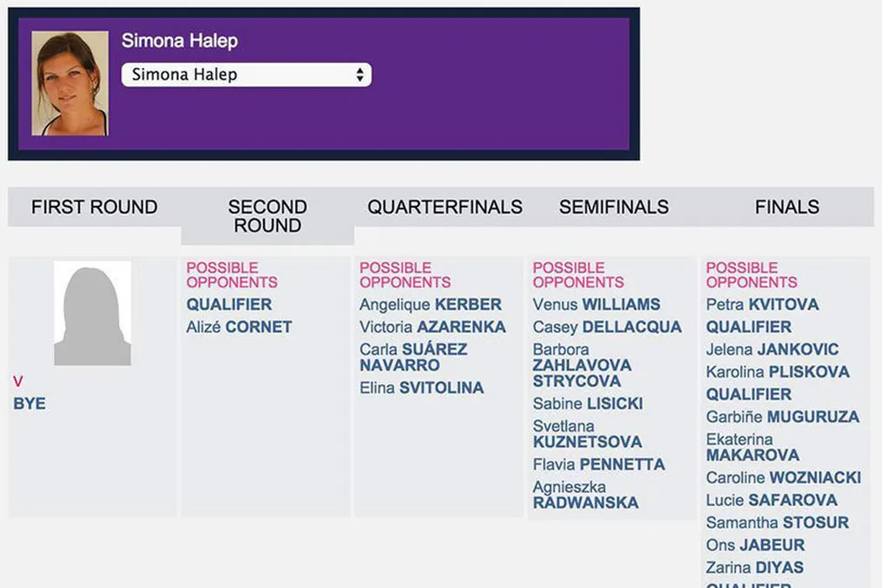Open the Simona Halep player dropdown
The height and width of the screenshot is (588, 882).
click(x=246, y=75)
